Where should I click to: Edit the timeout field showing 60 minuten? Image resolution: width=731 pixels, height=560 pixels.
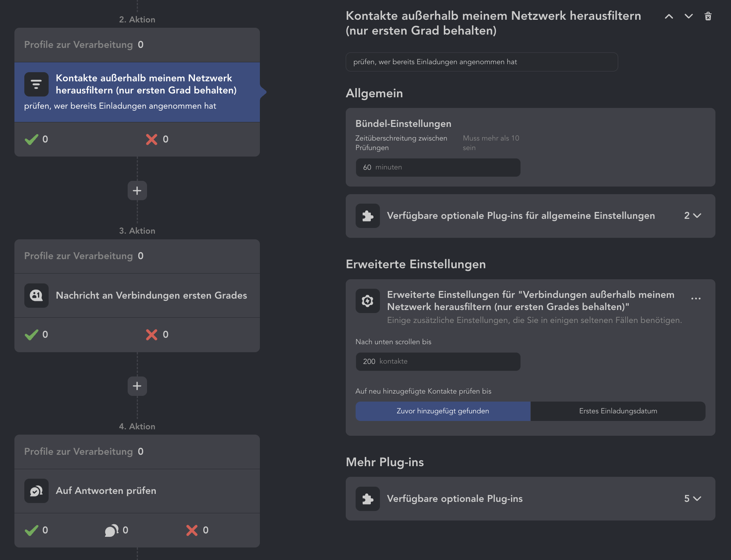pyautogui.click(x=438, y=168)
